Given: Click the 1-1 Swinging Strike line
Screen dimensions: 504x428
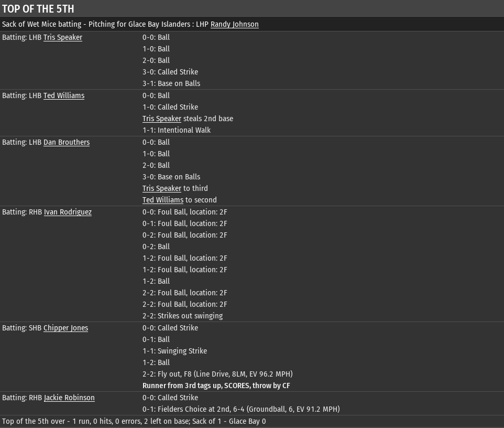Looking at the screenshot, I should 174,351.
